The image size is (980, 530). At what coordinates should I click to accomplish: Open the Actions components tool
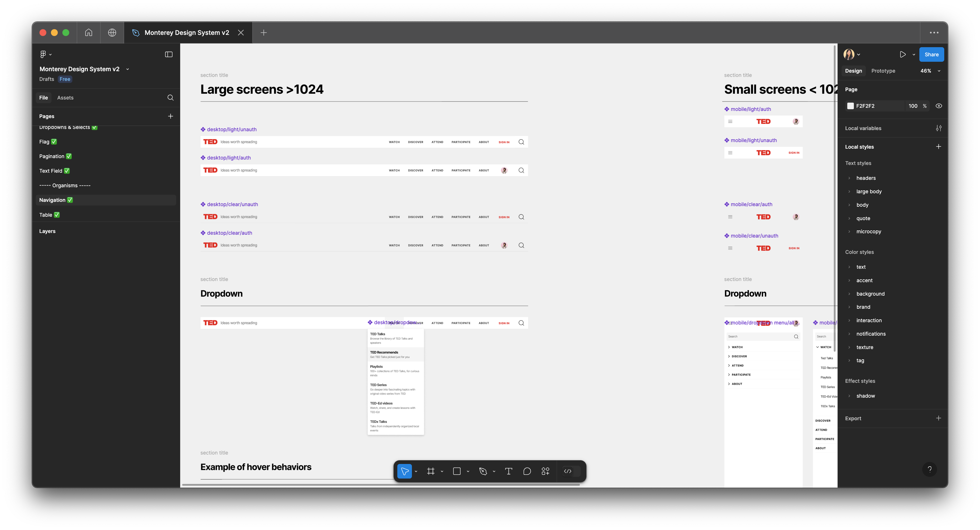pos(545,471)
